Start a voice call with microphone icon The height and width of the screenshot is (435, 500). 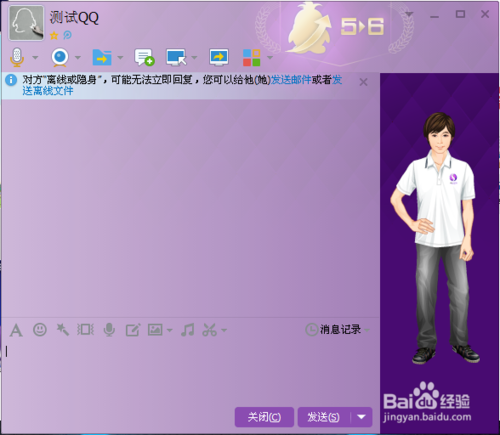pyautogui.click(x=17, y=57)
